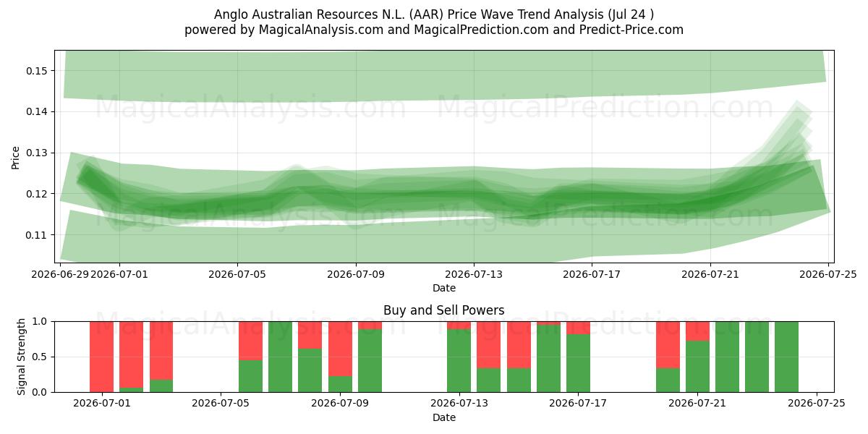Click the 'powered by MagicalAnalysis.com' subtitle line
This screenshot has width=868, height=434.
(x=434, y=30)
